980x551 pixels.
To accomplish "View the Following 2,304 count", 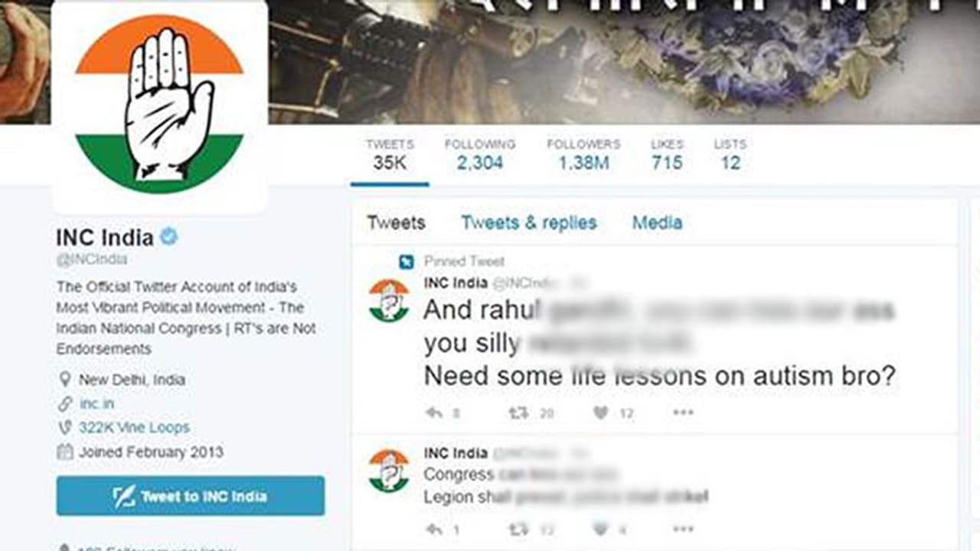I will click(480, 155).
